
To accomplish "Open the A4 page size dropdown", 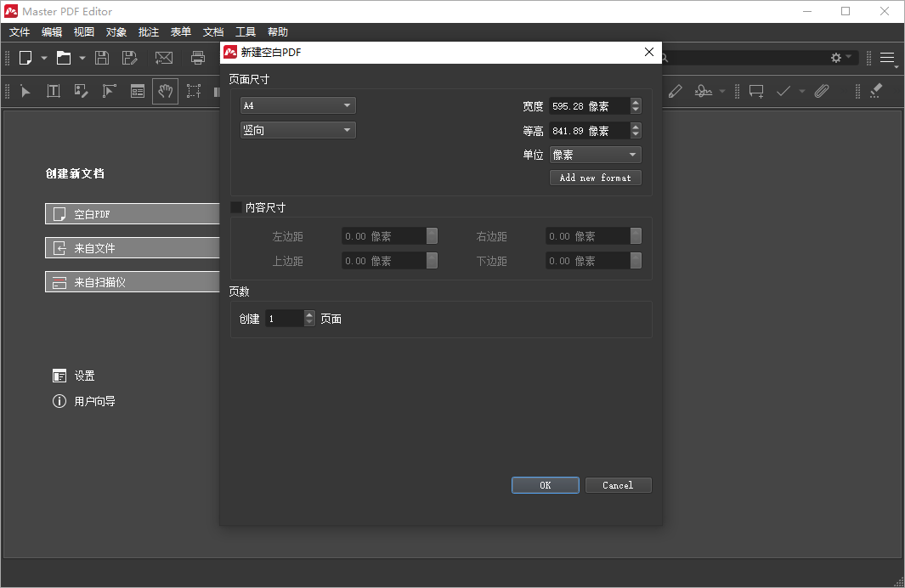I will pos(297,105).
